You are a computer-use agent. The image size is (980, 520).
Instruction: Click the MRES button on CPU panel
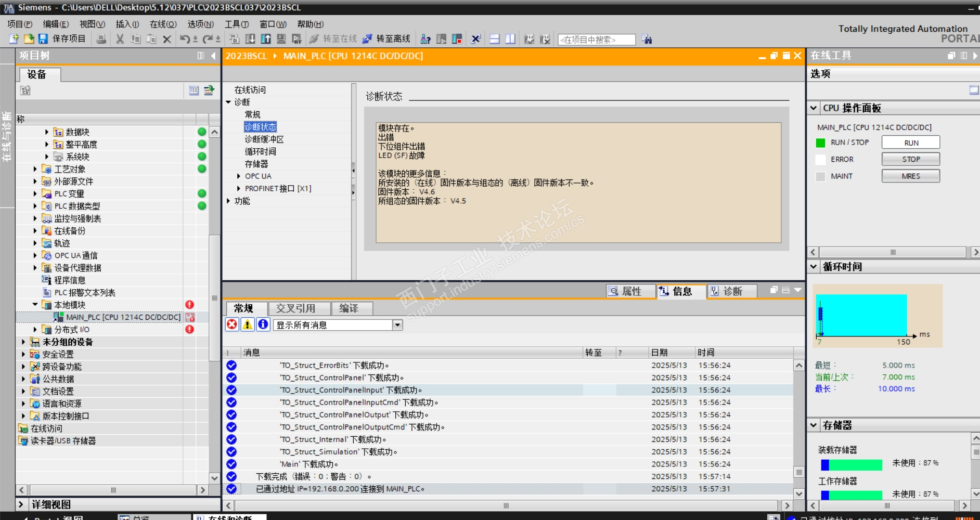(x=911, y=176)
